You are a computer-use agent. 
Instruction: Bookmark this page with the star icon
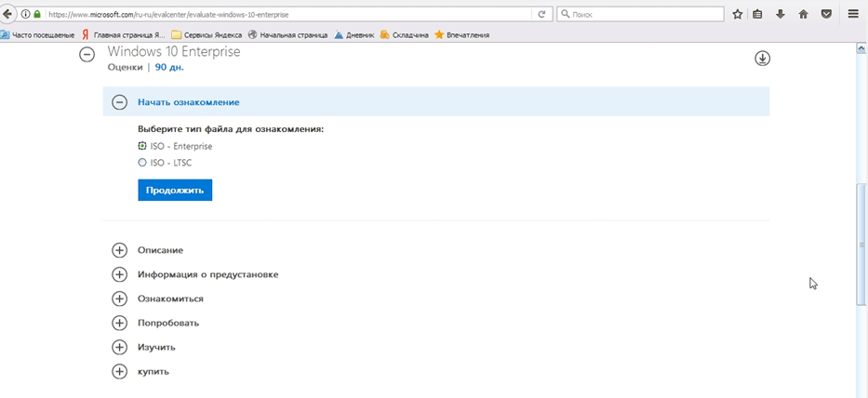[738, 14]
